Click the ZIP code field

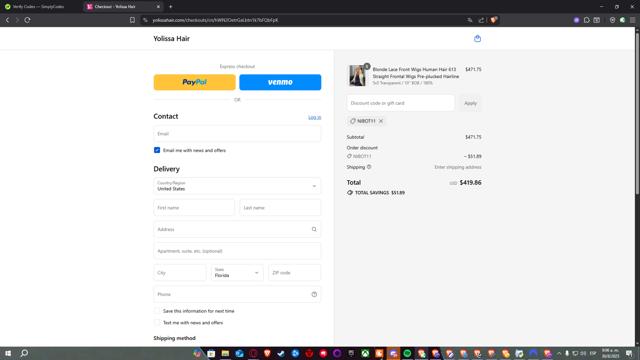click(294, 273)
